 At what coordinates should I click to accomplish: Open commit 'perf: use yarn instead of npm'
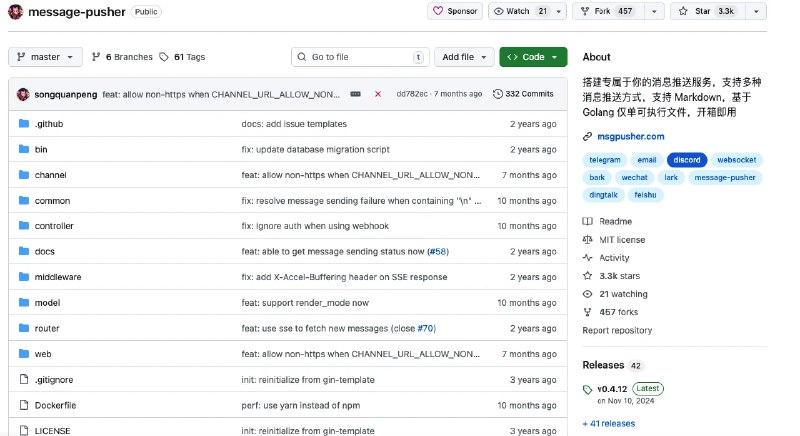[x=301, y=405]
